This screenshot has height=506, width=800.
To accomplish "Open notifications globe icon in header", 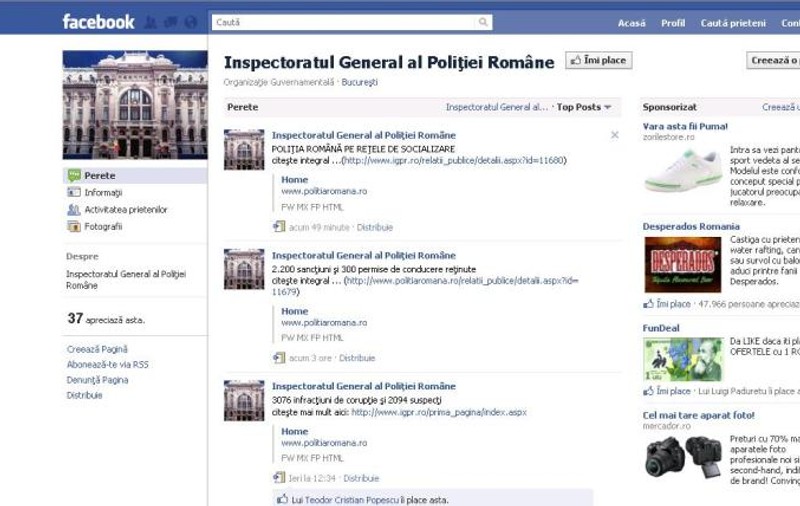I will (x=190, y=22).
